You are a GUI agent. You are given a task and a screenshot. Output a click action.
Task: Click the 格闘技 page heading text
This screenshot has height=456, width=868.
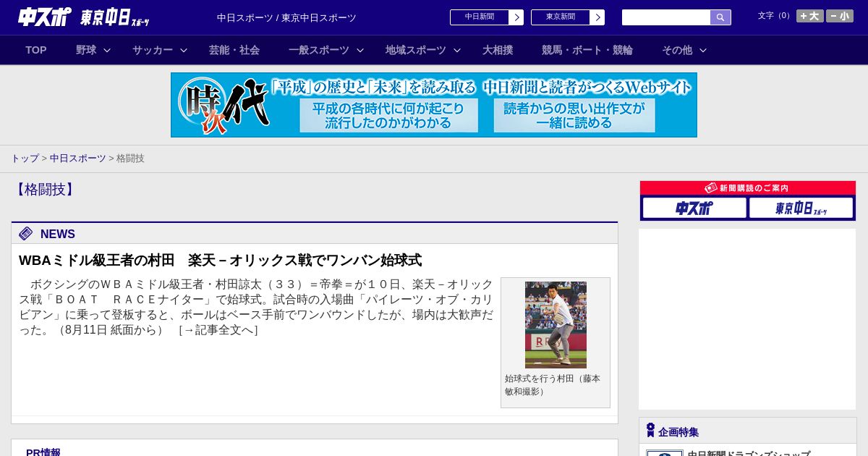tap(44, 190)
